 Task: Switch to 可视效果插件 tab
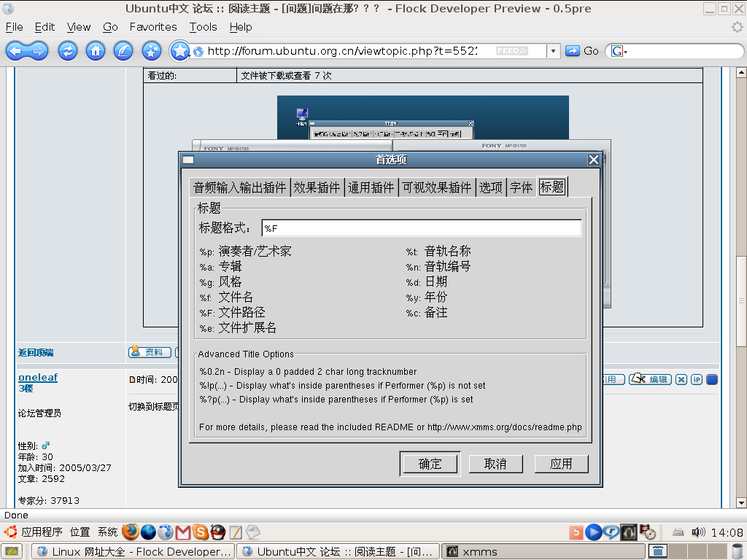click(x=437, y=187)
